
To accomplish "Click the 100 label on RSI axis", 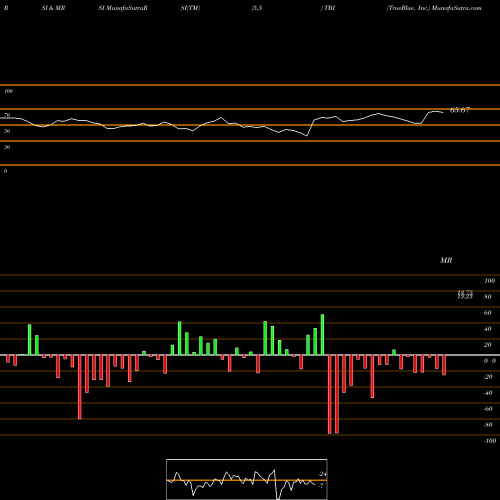I will click(8, 91).
